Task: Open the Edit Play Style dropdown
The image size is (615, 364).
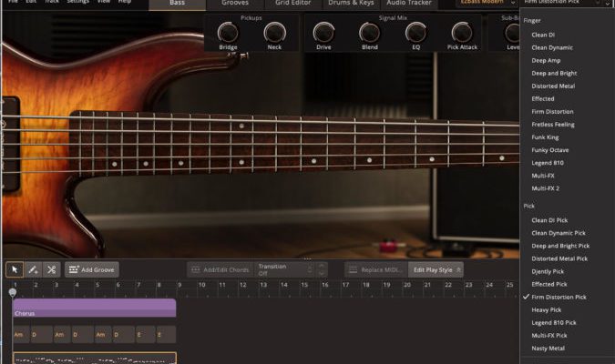Action: coord(436,269)
